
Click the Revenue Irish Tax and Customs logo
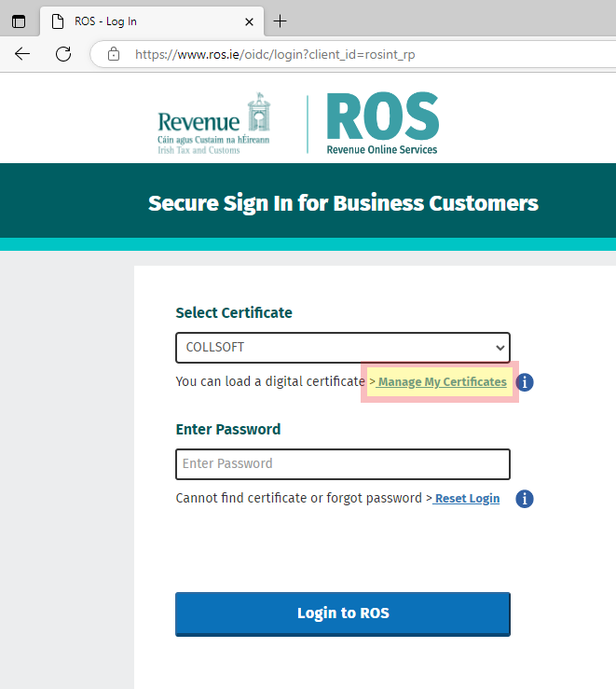tap(212, 124)
